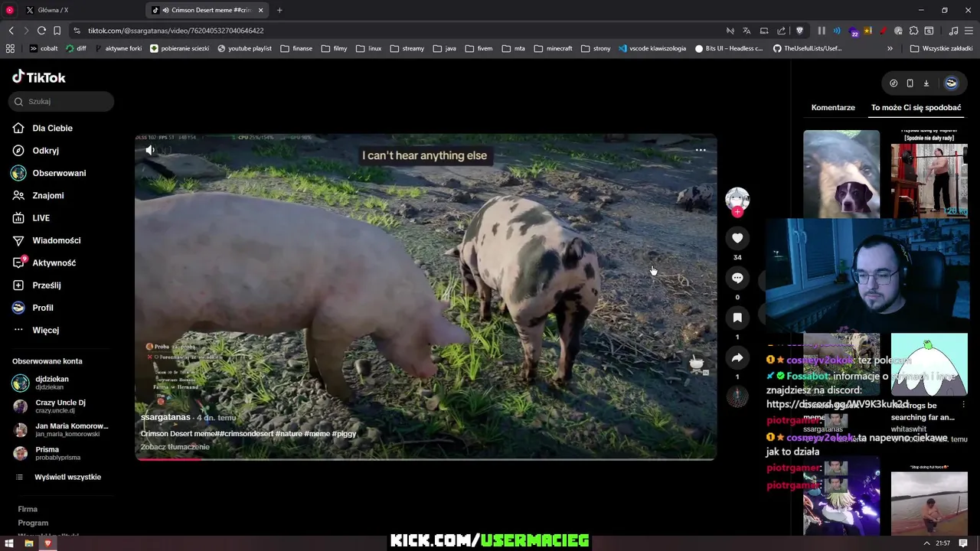Show hidden tray icons with the taskbar chevron
Image resolution: width=980 pixels, height=551 pixels.
point(926,543)
